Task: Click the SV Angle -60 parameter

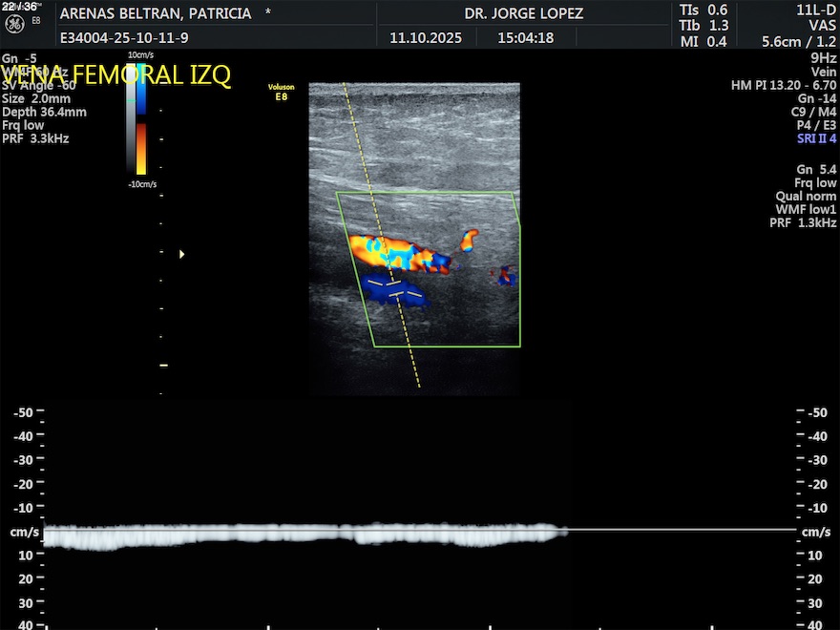Action: pos(38,85)
